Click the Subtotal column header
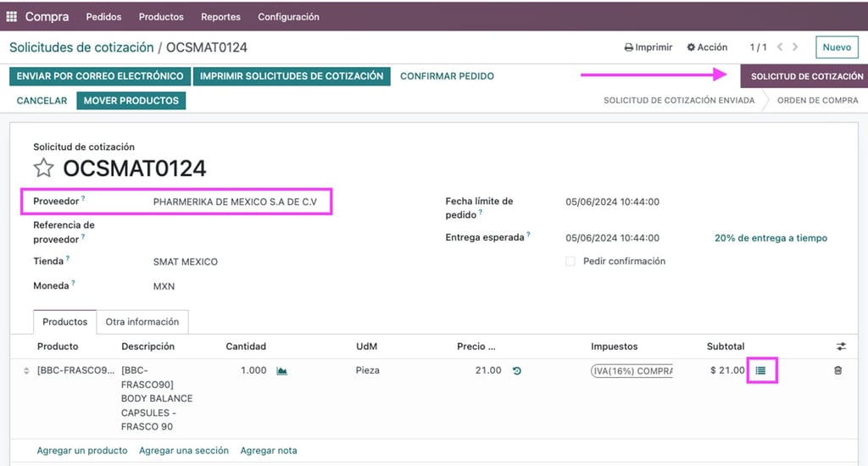Viewport: 868px width, 466px height. pos(726,347)
